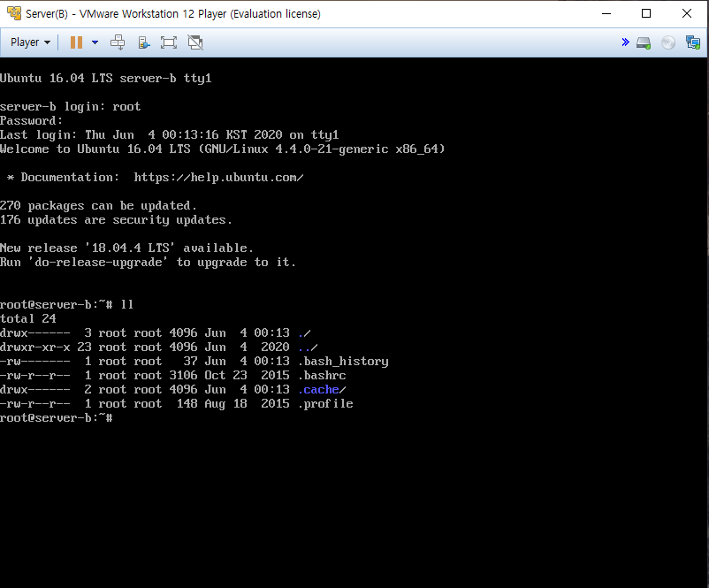Click the '18.04.4 LTS' release text

[x=130, y=248]
